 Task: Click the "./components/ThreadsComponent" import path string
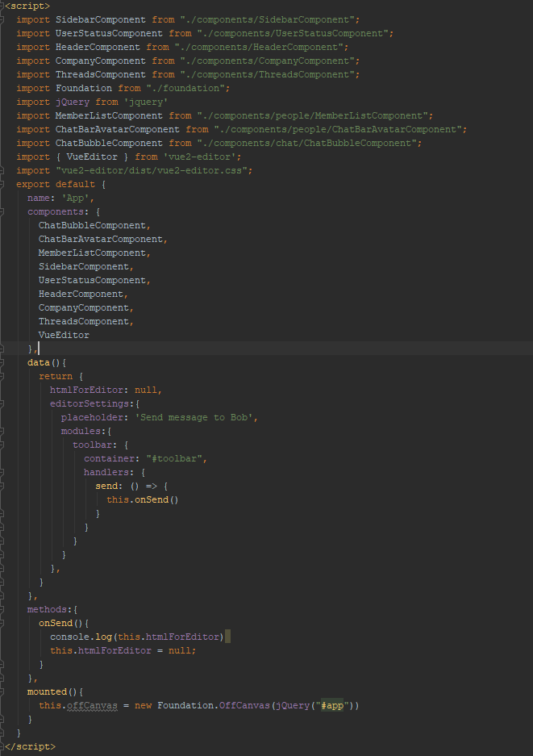click(x=268, y=75)
